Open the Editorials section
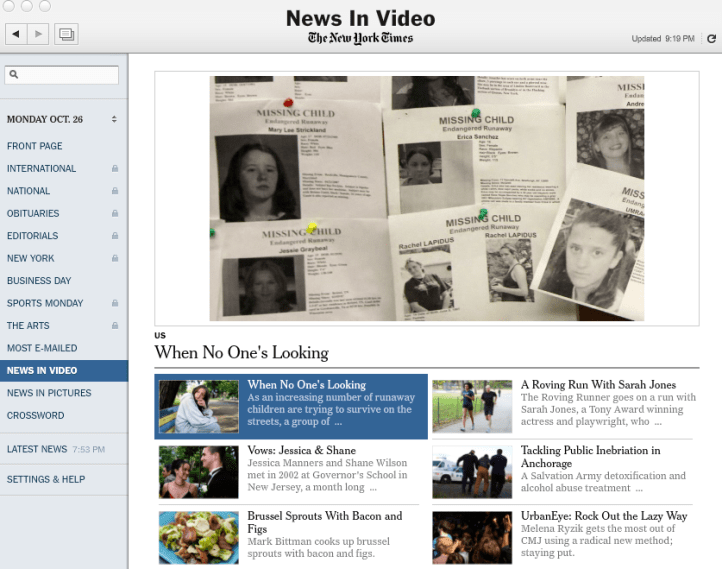This screenshot has height=569, width=722. [x=33, y=236]
